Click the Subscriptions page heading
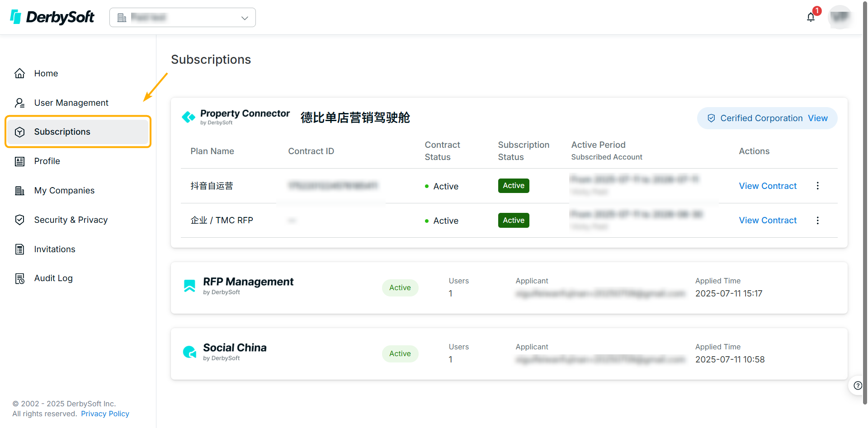This screenshot has width=868, height=428. tap(211, 59)
